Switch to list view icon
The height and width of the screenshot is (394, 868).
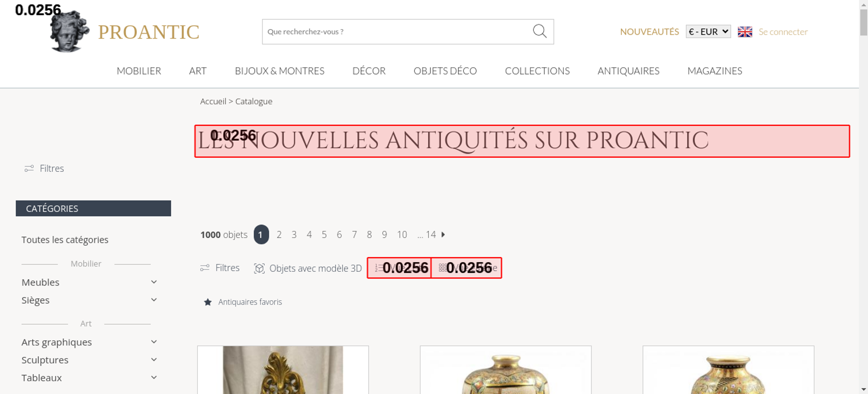point(378,268)
